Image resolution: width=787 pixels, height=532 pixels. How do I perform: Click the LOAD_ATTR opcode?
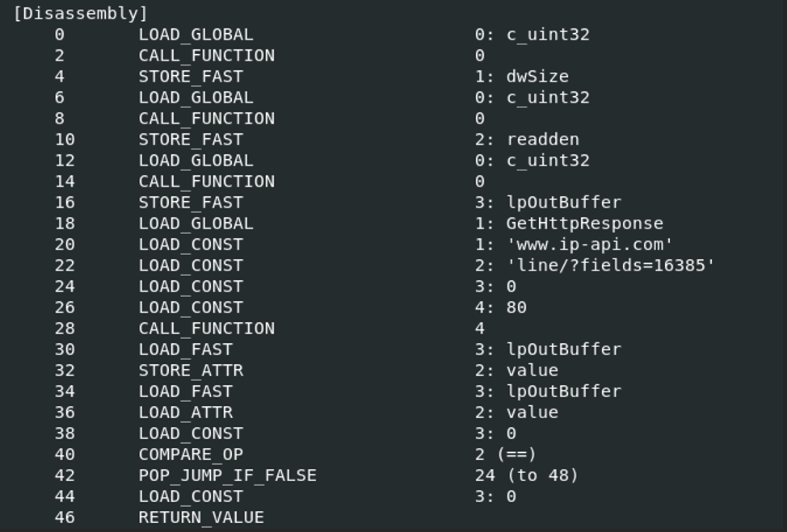pyautogui.click(x=186, y=413)
